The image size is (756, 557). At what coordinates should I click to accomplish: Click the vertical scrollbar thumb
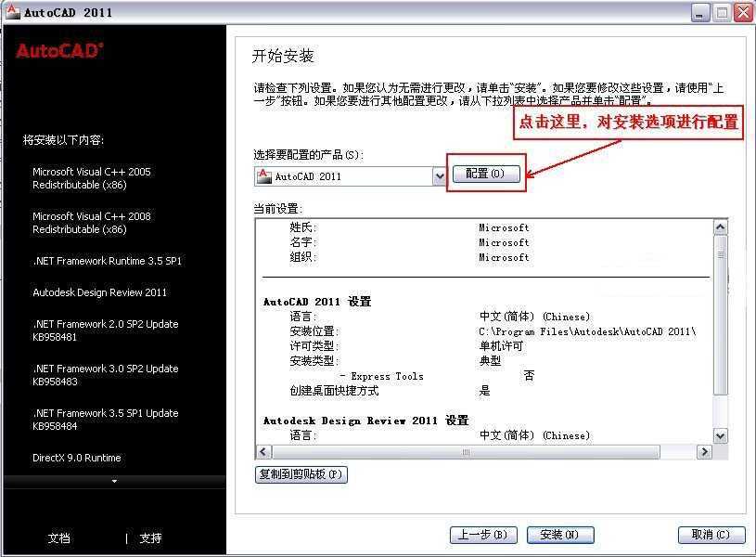(721, 315)
